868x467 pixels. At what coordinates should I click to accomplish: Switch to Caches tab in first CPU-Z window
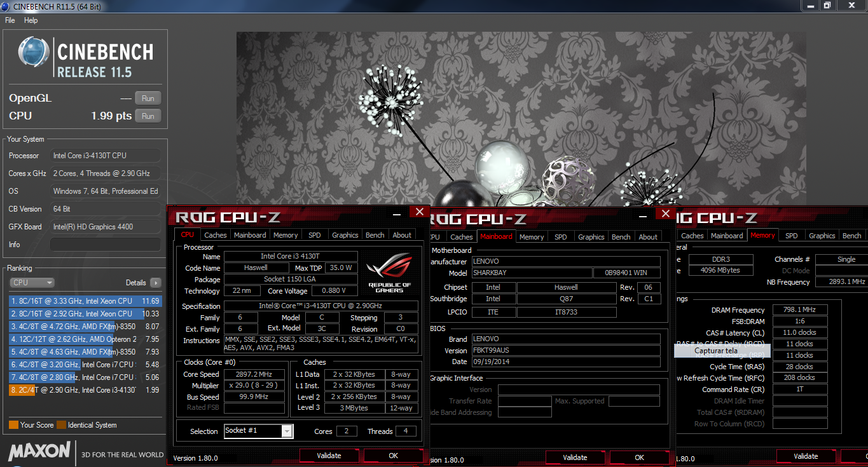(x=216, y=235)
